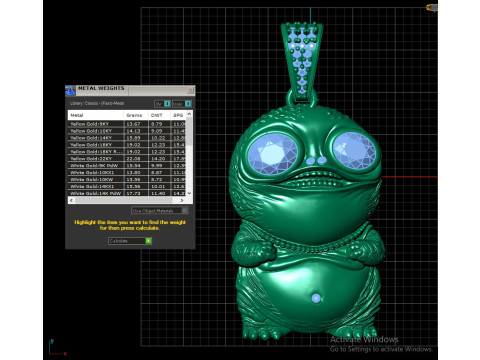
Task: Select the Yellow Gold:10KY row
Action: tap(127, 131)
